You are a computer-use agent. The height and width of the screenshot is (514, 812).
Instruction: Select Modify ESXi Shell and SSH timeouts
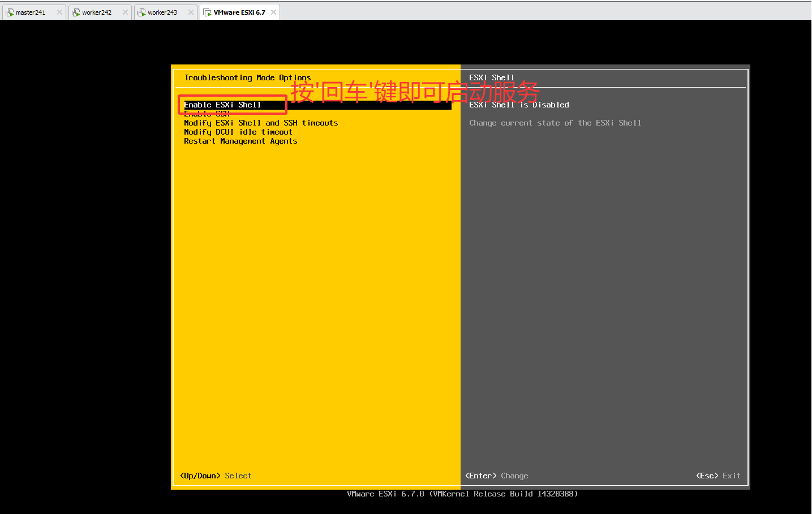[261, 123]
